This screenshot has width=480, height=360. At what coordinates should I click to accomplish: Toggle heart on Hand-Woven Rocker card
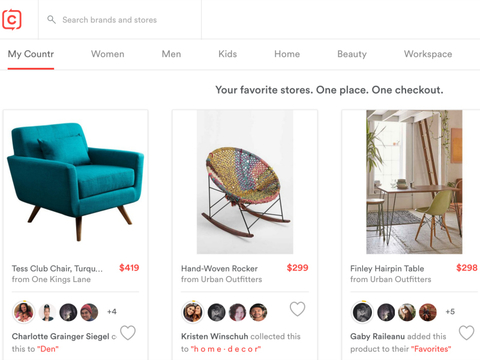[x=297, y=309]
